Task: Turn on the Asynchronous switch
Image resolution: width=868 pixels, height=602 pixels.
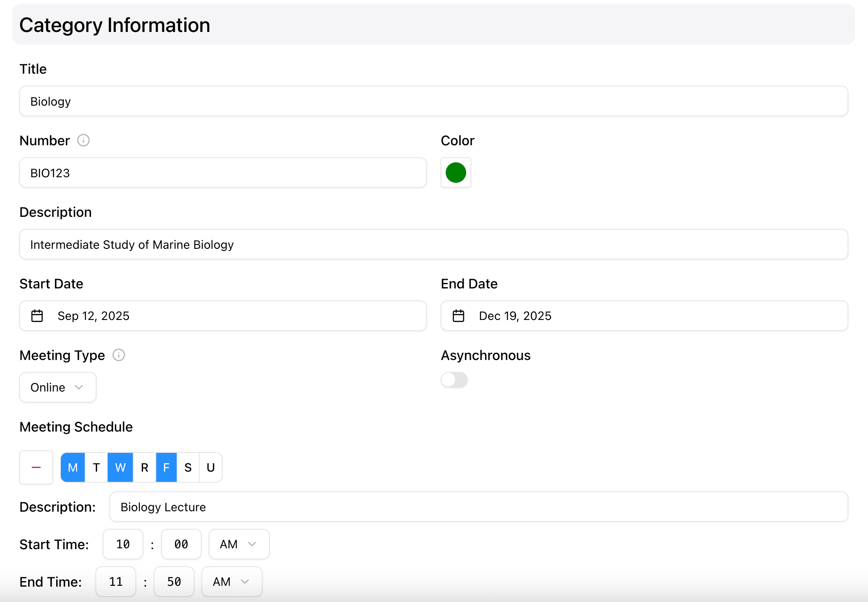Action: coord(454,380)
